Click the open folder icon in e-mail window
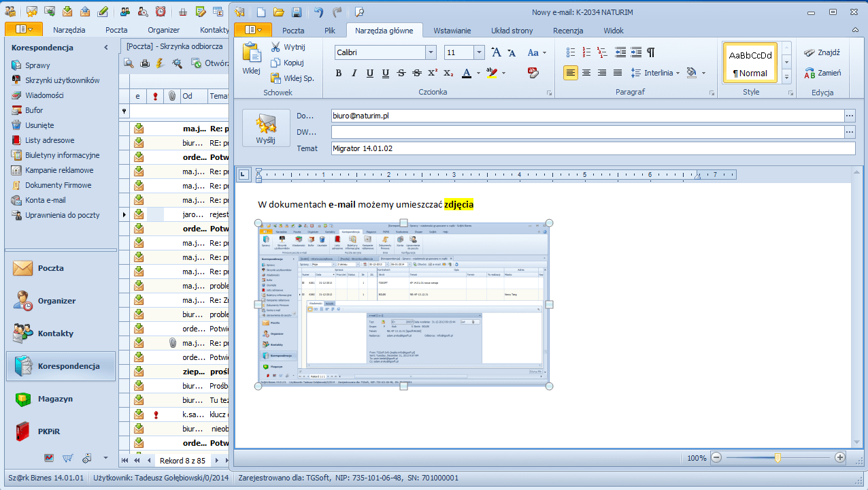The width and height of the screenshot is (868, 490). click(x=278, y=12)
